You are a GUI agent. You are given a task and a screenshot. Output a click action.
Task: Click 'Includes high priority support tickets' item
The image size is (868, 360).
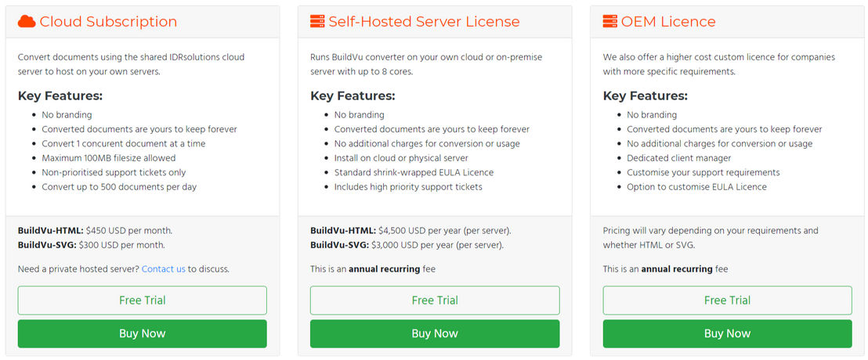pyautogui.click(x=408, y=187)
